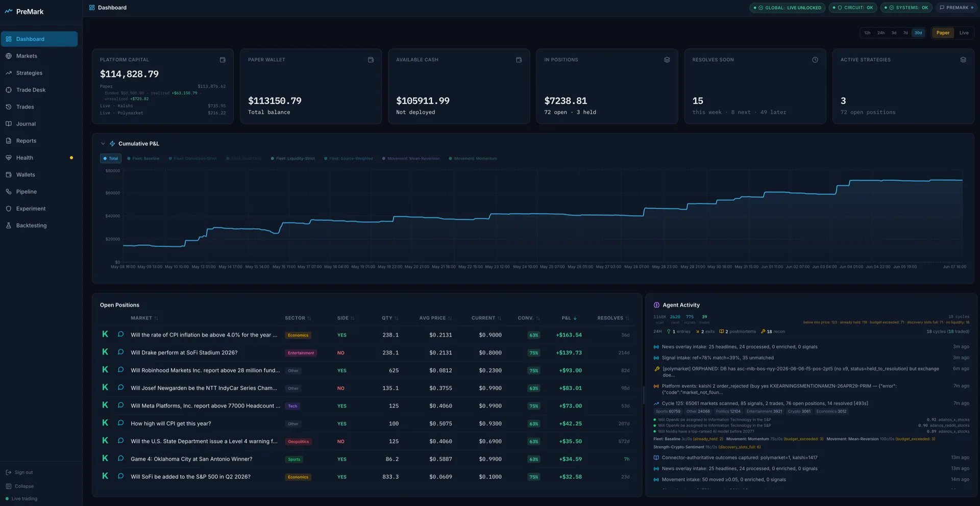Click the Platform Capital card icon

point(223,60)
